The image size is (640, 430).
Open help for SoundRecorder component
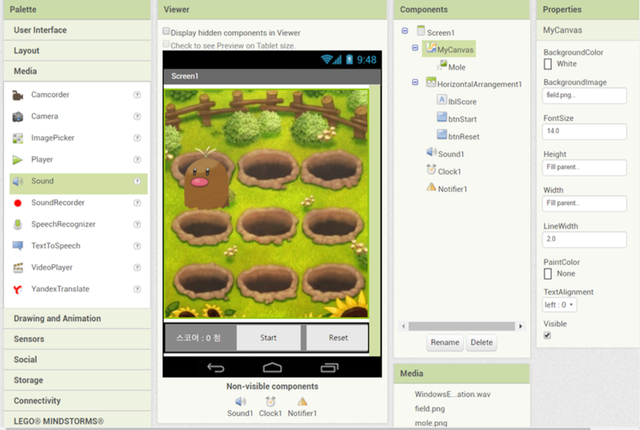coord(137,203)
